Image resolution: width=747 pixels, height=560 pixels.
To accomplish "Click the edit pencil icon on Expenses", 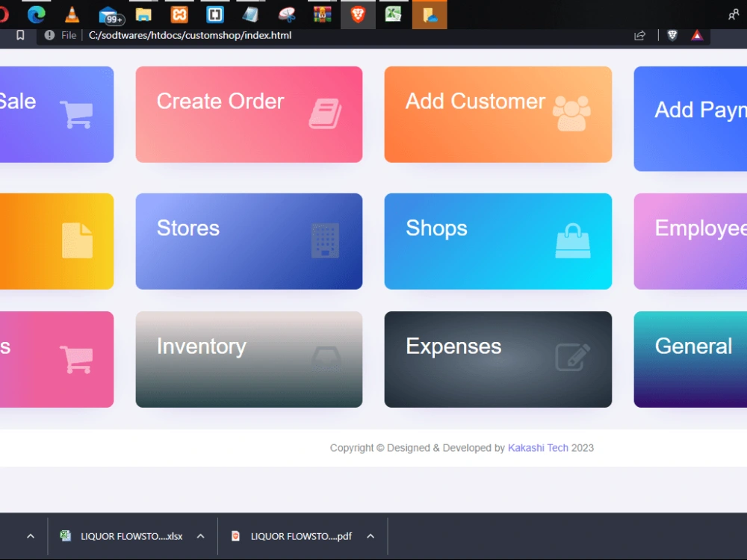I will click(573, 357).
